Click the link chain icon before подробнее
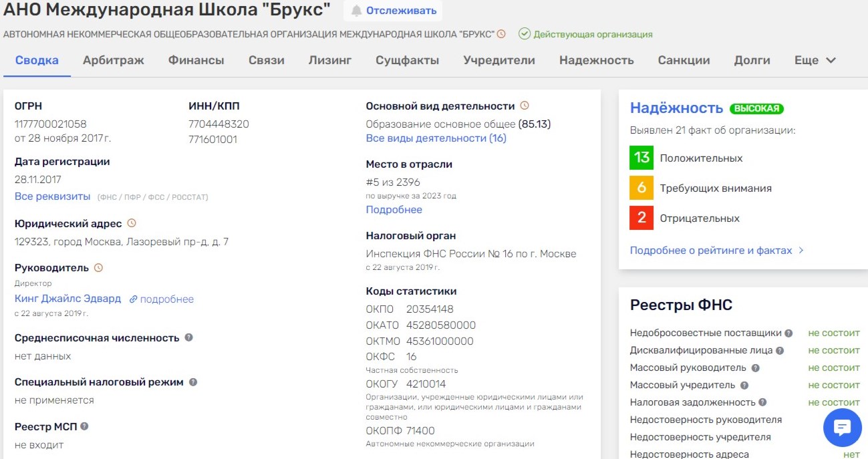Viewport: 868px width, 459px height. (x=134, y=299)
